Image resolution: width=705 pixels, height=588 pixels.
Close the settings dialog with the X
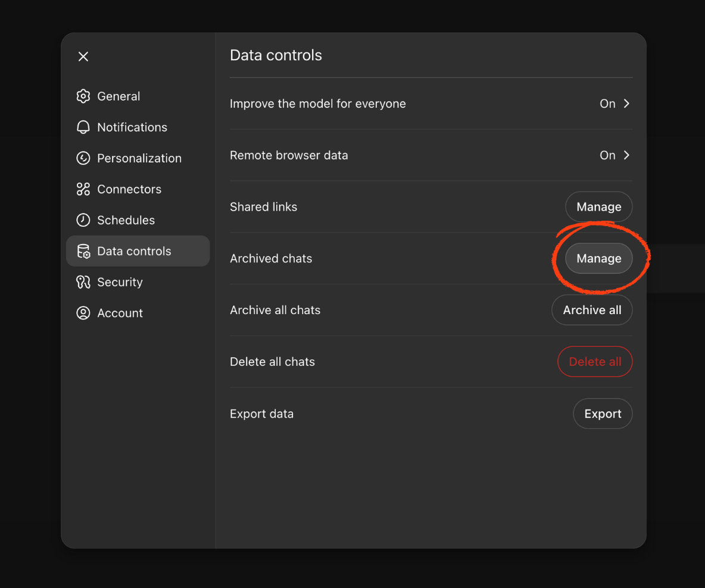pyautogui.click(x=83, y=56)
